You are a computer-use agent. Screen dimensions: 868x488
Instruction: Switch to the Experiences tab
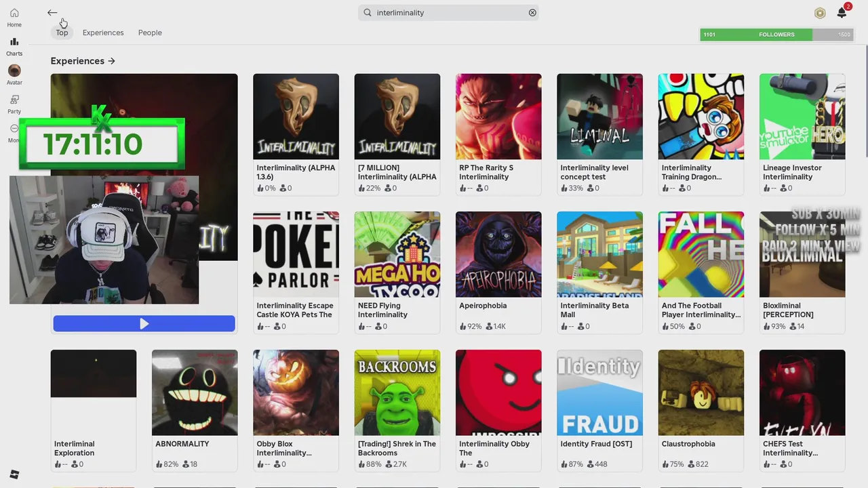[x=103, y=33]
